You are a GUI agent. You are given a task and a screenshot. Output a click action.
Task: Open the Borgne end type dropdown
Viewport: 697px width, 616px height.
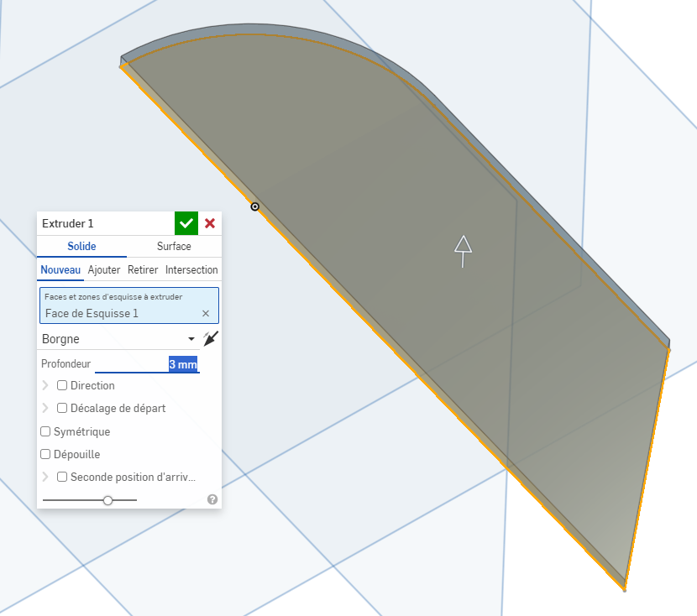118,339
